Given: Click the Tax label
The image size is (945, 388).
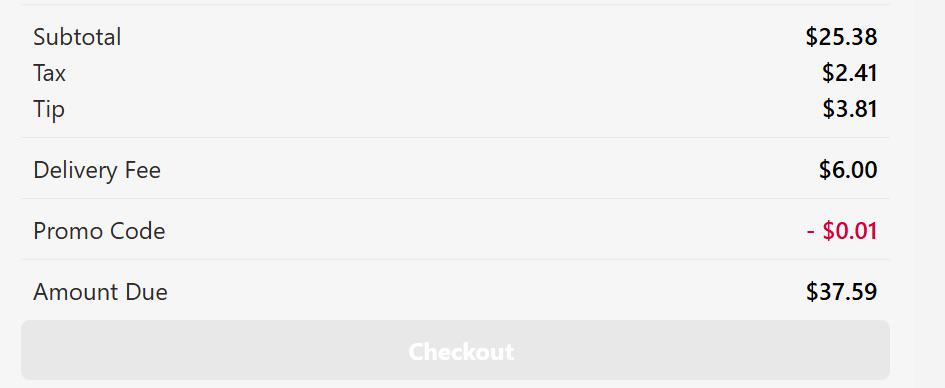Looking at the screenshot, I should tap(49, 74).
